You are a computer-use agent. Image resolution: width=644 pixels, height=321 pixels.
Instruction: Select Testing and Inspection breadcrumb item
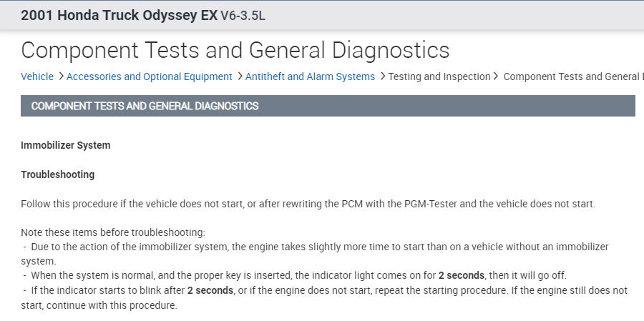coord(439,76)
